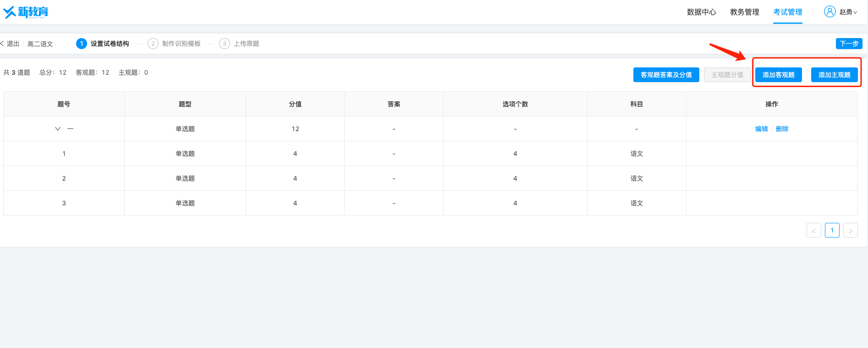This screenshot has width=868, height=348.
Task: Click 编辑 link in first row
Action: coord(761,129)
